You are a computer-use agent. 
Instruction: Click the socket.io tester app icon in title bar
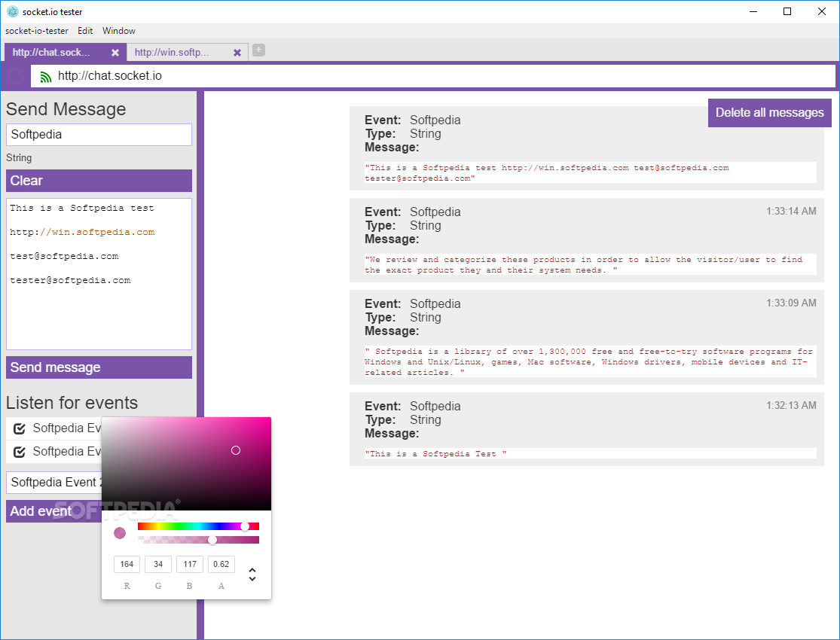[12, 11]
